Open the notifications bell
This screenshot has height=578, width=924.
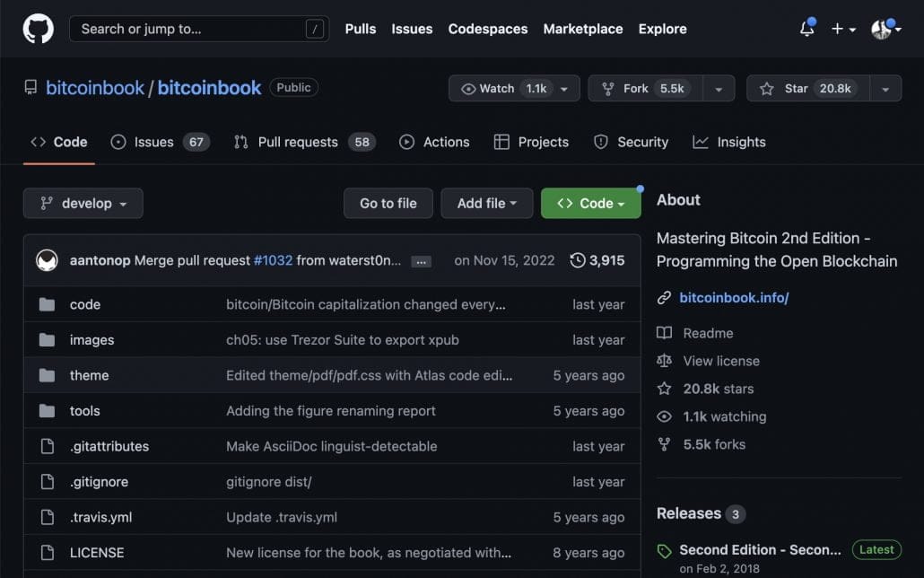click(x=806, y=29)
